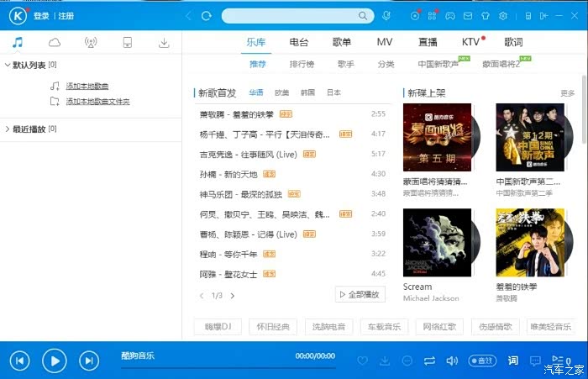This screenshot has width=588, height=379.
Task: Mute the volume speaker icon
Action: tap(451, 361)
